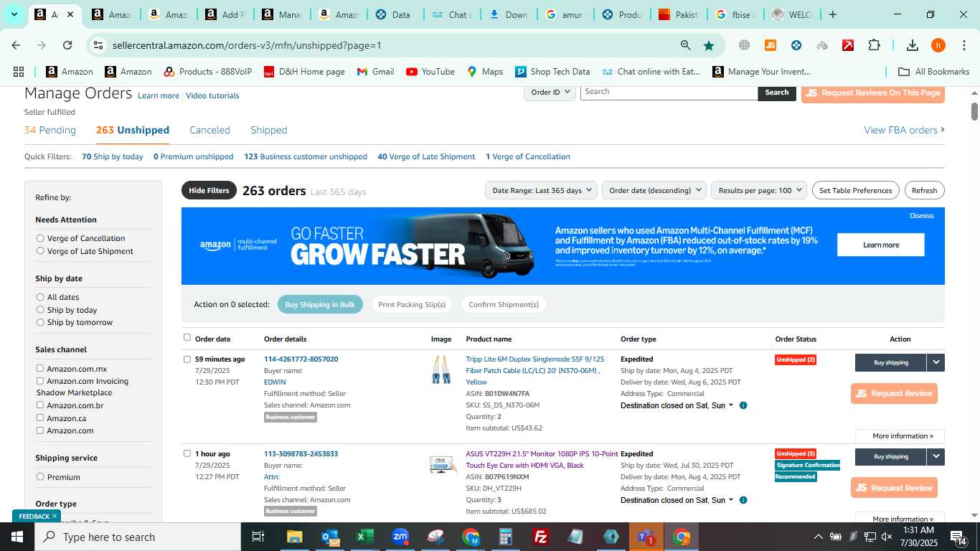This screenshot has width=980, height=551.
Task: Tick checkbox for order 114-4261772-8057020
Action: tap(187, 359)
